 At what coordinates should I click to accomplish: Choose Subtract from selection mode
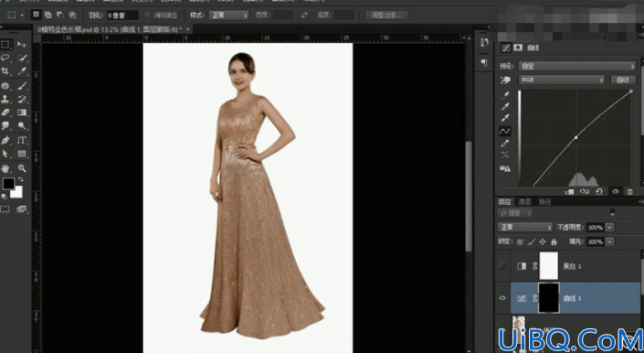tap(60, 16)
